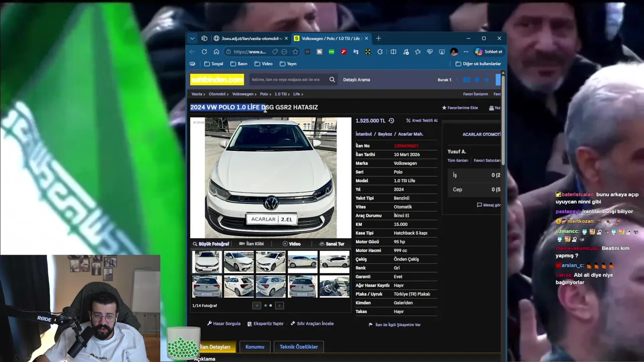This screenshot has width=644, height=362.
Task: Open the browser Workspaces icon
Action: coord(204,38)
